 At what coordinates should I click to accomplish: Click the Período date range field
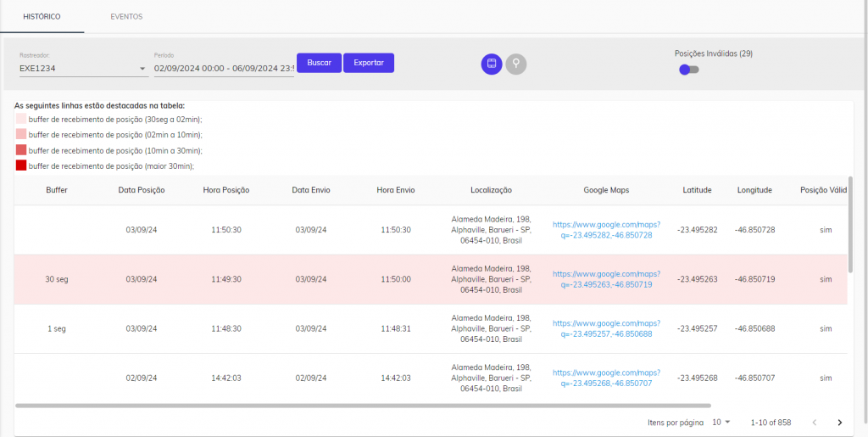click(224, 69)
